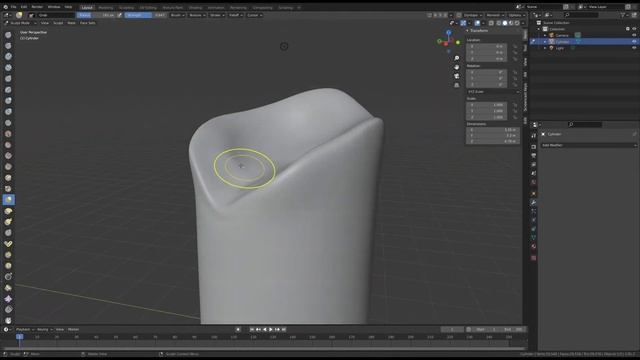Select the Nudge brush tool
The height and width of the screenshot is (360, 640).
click(x=8, y=255)
